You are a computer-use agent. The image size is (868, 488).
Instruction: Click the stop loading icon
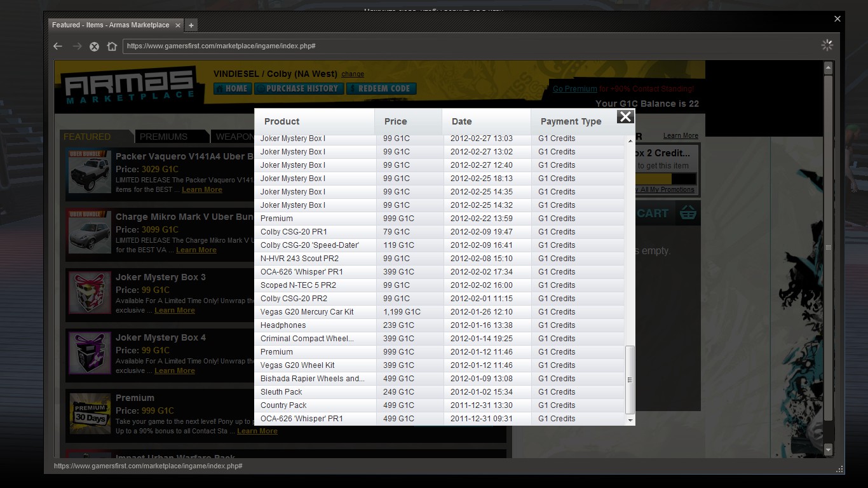click(x=94, y=46)
